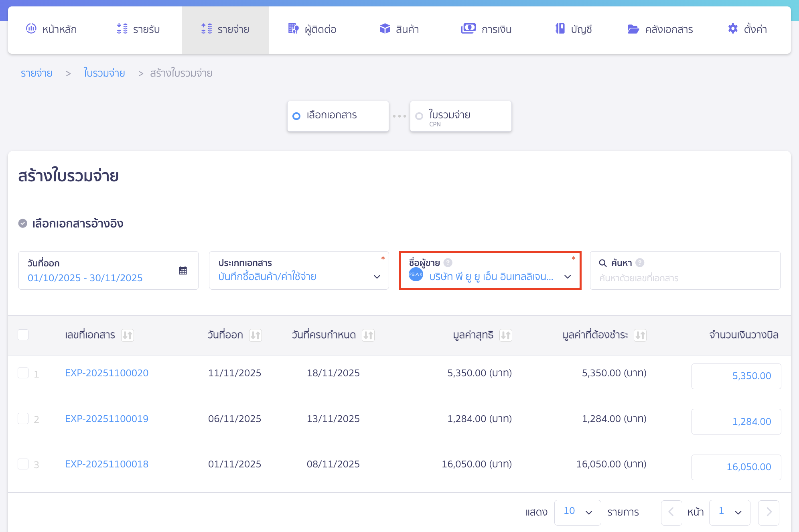Open the ประเภทเอกสาร document type dropdown
799x532 pixels.
376,276
